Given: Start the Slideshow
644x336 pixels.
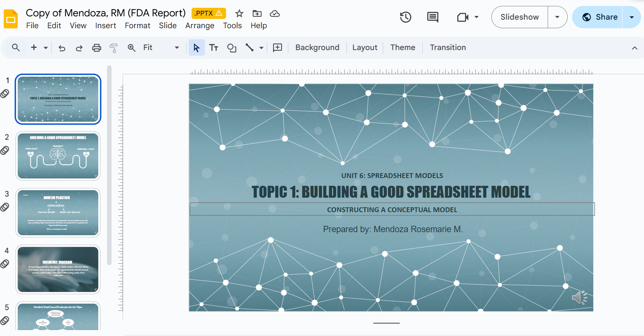Looking at the screenshot, I should (x=519, y=17).
